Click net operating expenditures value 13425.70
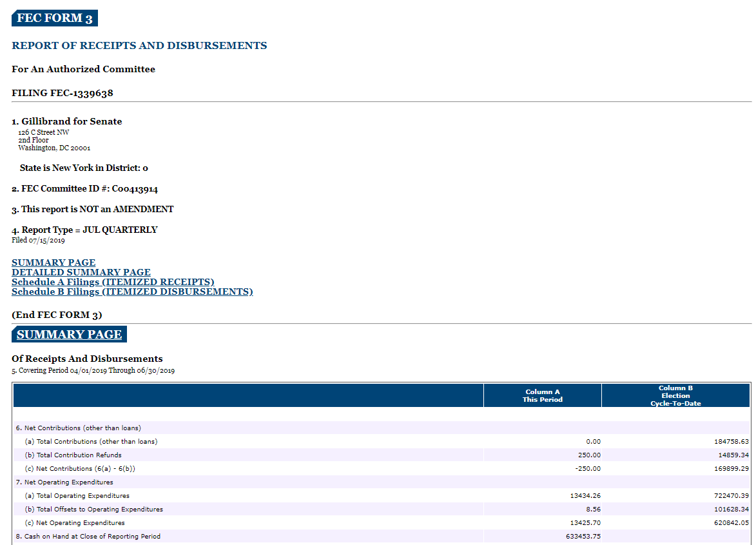Screen dimensions: 756x545 (x=585, y=522)
